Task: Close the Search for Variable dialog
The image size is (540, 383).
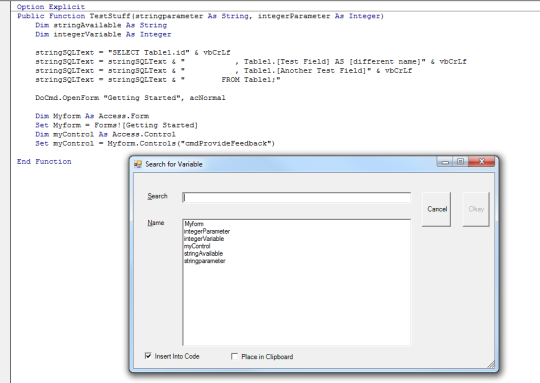Action: [x=481, y=162]
